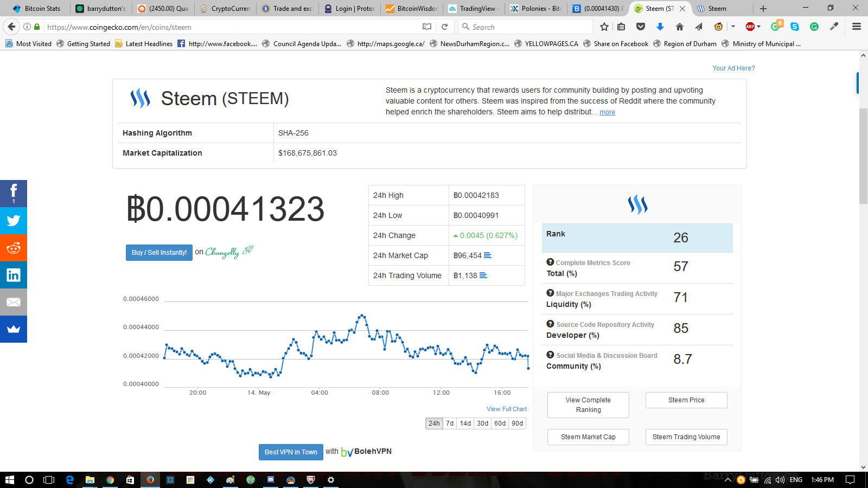Image resolution: width=868 pixels, height=488 pixels.
Task: Click the Steem Market Cap button
Action: pyautogui.click(x=588, y=437)
